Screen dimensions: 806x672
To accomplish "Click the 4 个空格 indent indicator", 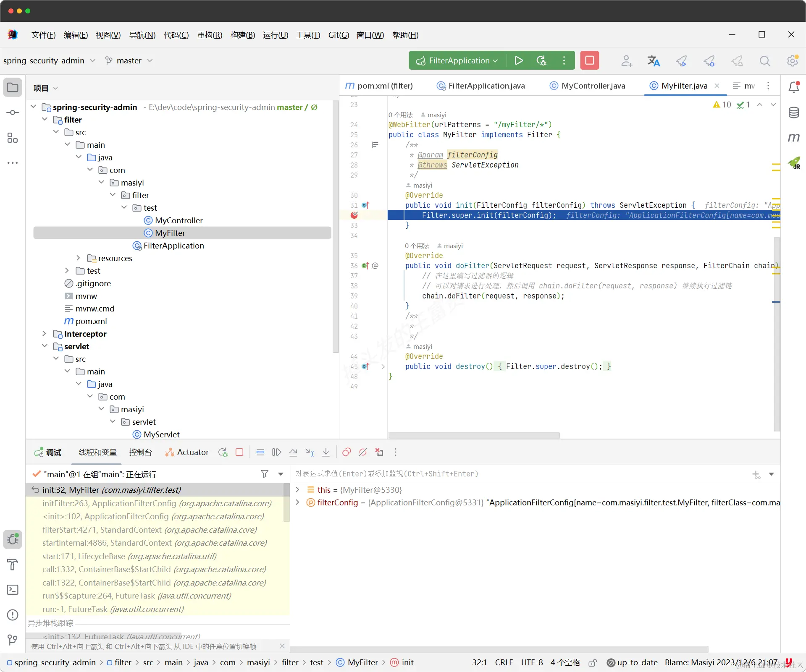I will 565,662.
